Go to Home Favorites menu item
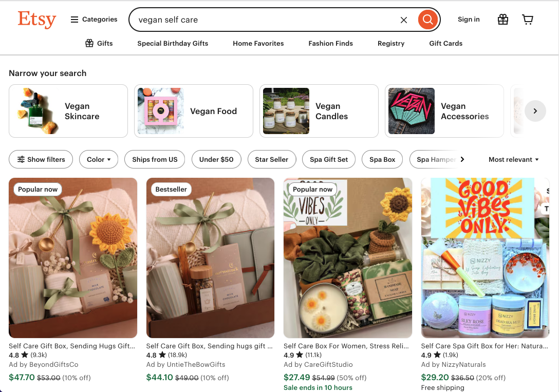 [x=258, y=44]
